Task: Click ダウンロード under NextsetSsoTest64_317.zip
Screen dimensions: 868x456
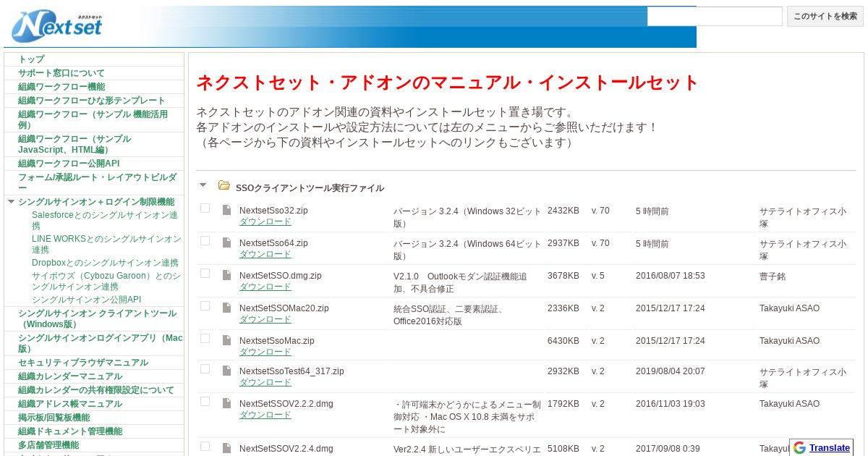Action: pyautogui.click(x=265, y=382)
